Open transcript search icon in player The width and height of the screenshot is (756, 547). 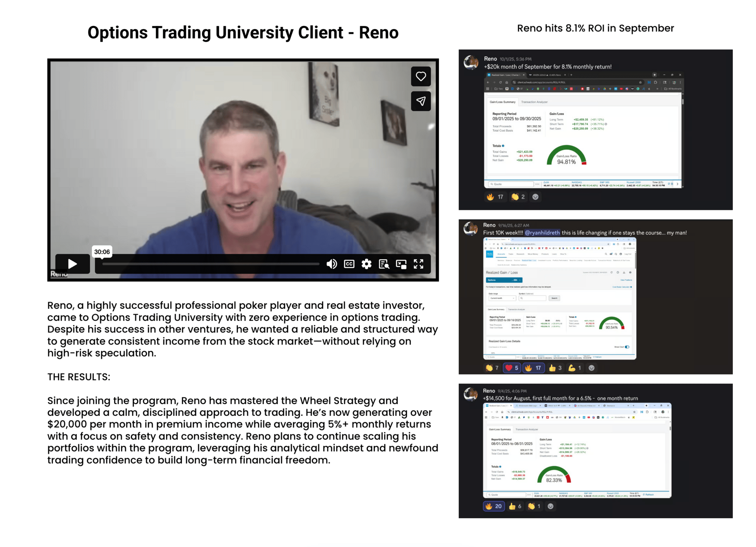[x=384, y=264]
